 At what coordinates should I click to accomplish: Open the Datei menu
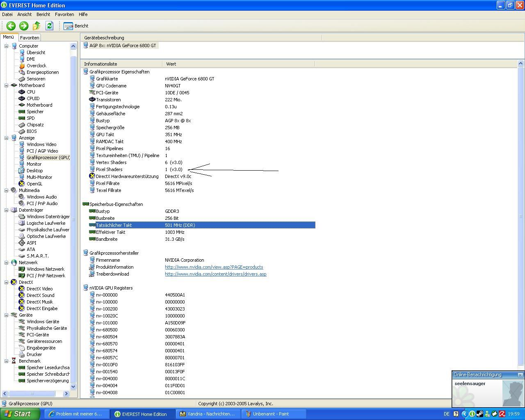coord(7,14)
